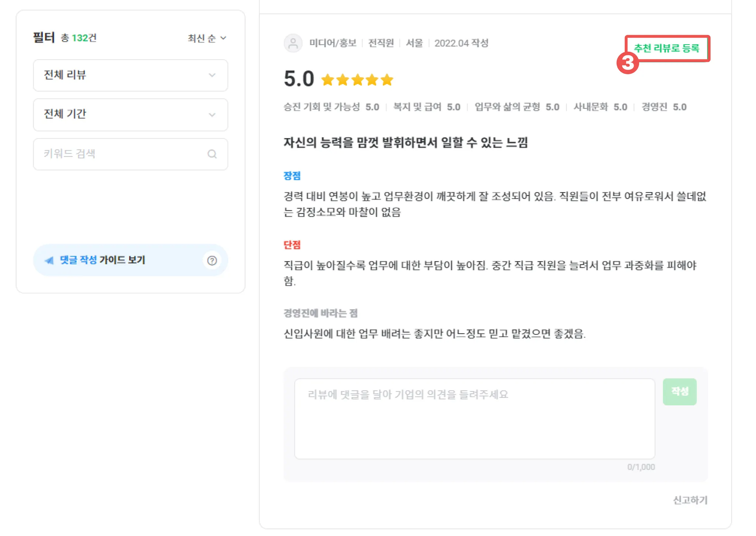Click chevron arrow in 전체 리뷰 box
Image resolution: width=756 pixels, height=536 pixels.
pyautogui.click(x=212, y=75)
